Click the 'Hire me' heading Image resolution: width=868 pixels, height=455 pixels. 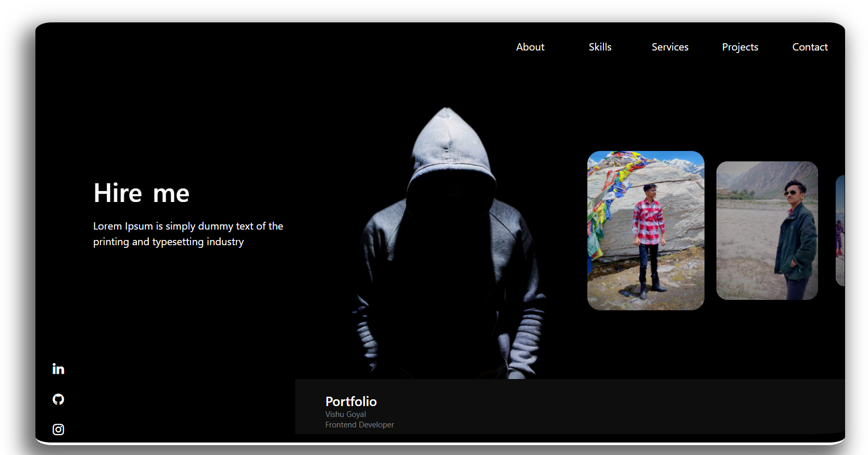[141, 193]
